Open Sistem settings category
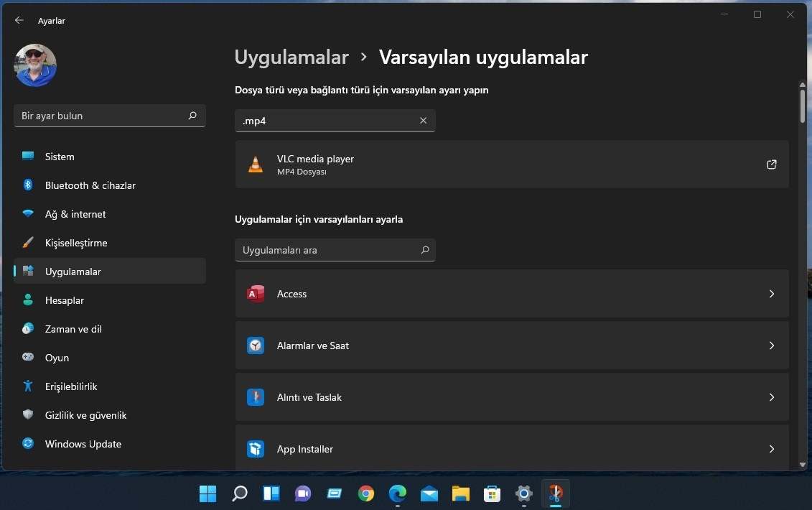 pyautogui.click(x=110, y=157)
